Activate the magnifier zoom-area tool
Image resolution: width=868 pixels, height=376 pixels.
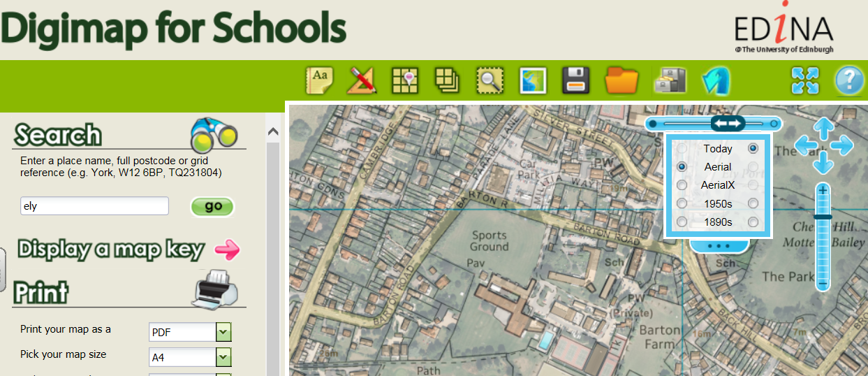click(489, 80)
